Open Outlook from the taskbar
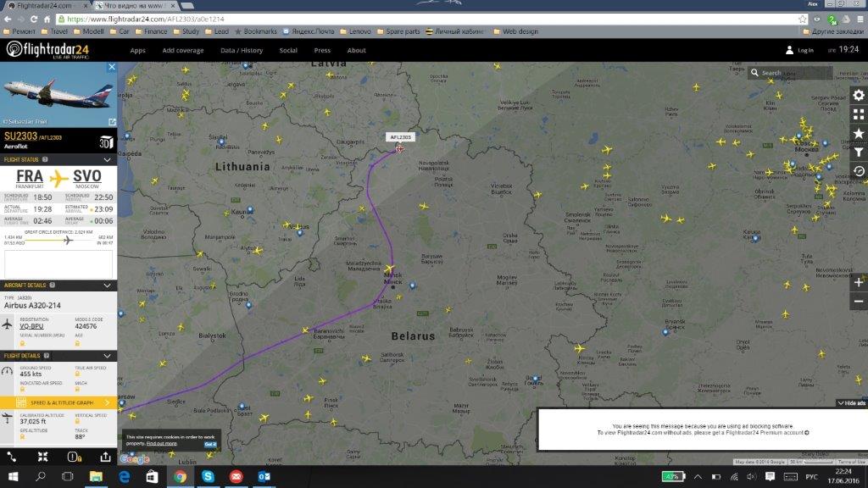 pyautogui.click(x=264, y=476)
